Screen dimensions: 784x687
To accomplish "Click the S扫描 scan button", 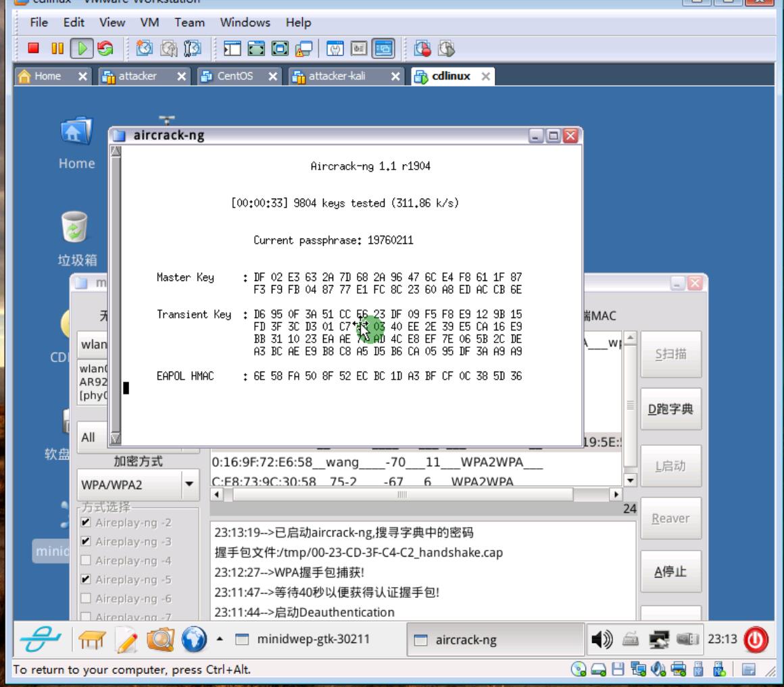I will click(670, 354).
